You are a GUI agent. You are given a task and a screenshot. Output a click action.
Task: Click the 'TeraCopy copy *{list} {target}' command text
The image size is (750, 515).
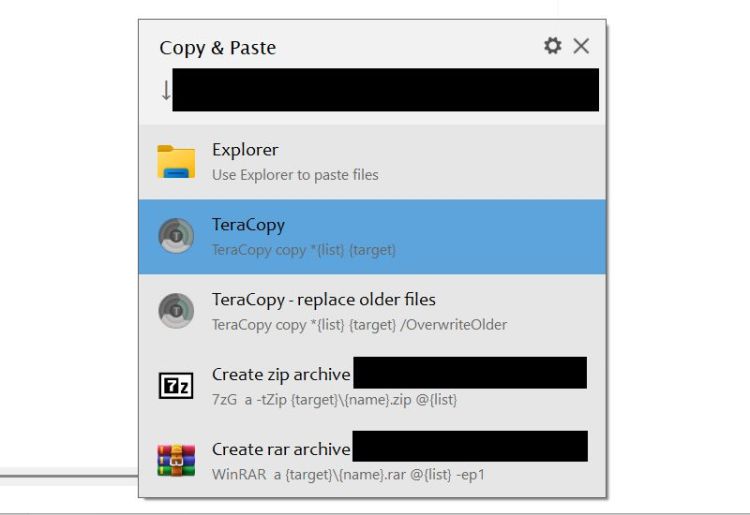[x=303, y=250]
